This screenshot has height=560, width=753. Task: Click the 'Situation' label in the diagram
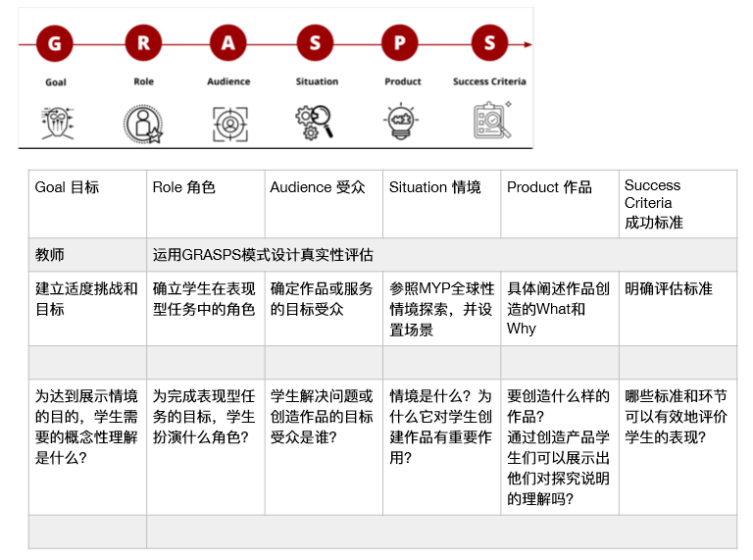pos(317,81)
